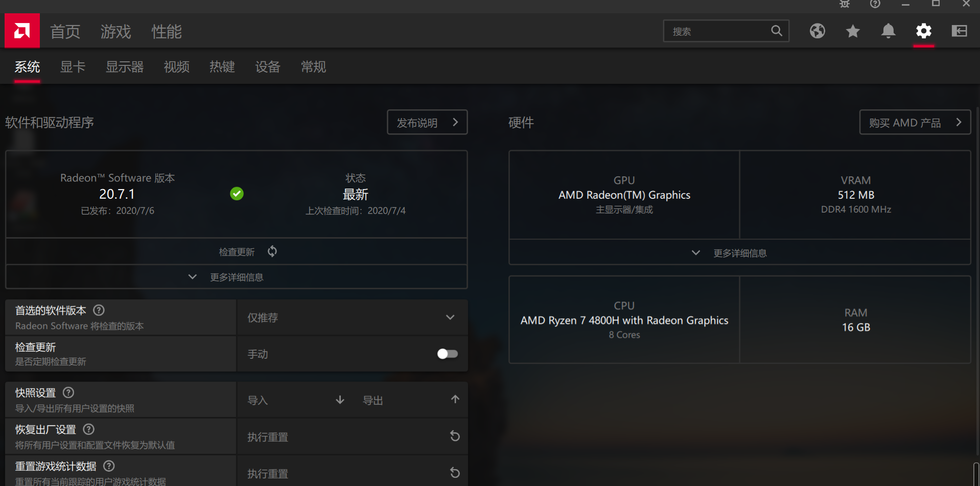Click the VRAM value 512 MB
The width and height of the screenshot is (980, 486).
[x=856, y=195]
